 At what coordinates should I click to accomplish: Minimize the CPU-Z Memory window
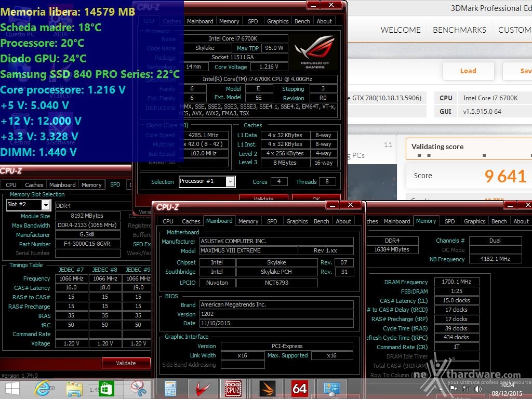(510, 205)
